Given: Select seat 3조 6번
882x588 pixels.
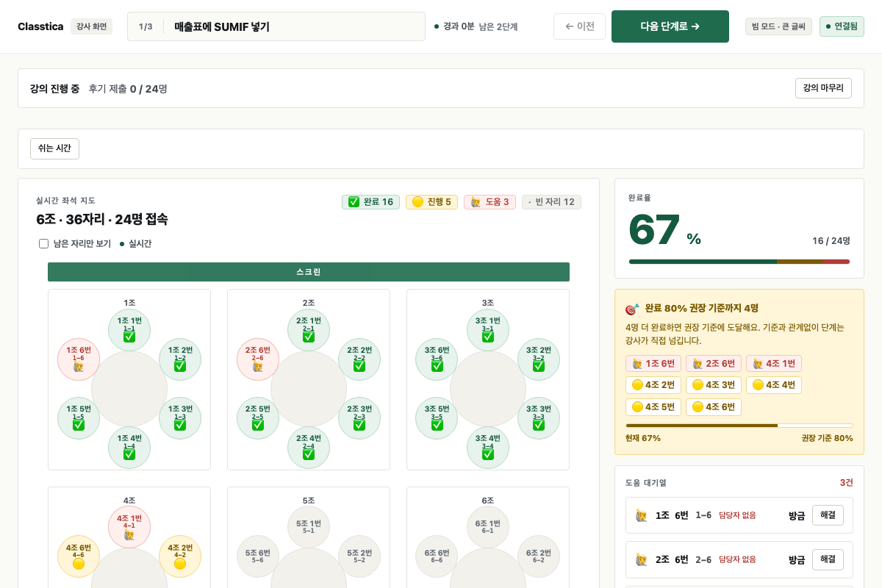Looking at the screenshot, I should pyautogui.click(x=437, y=359).
